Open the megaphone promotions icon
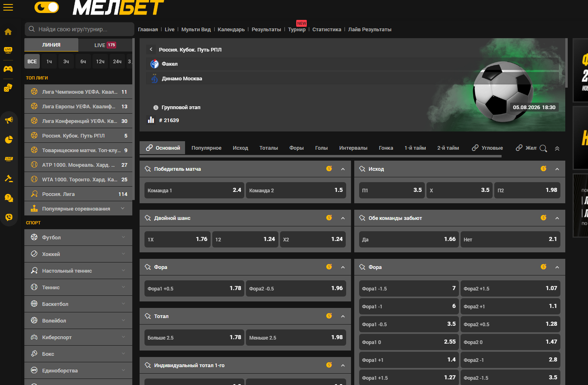This screenshot has height=385, width=588. (9, 120)
